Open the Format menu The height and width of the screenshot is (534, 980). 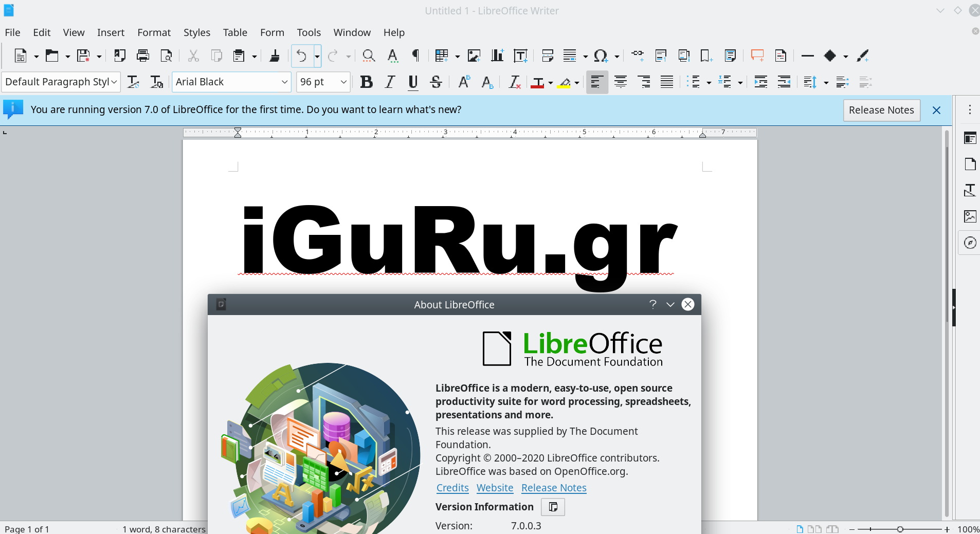(154, 32)
